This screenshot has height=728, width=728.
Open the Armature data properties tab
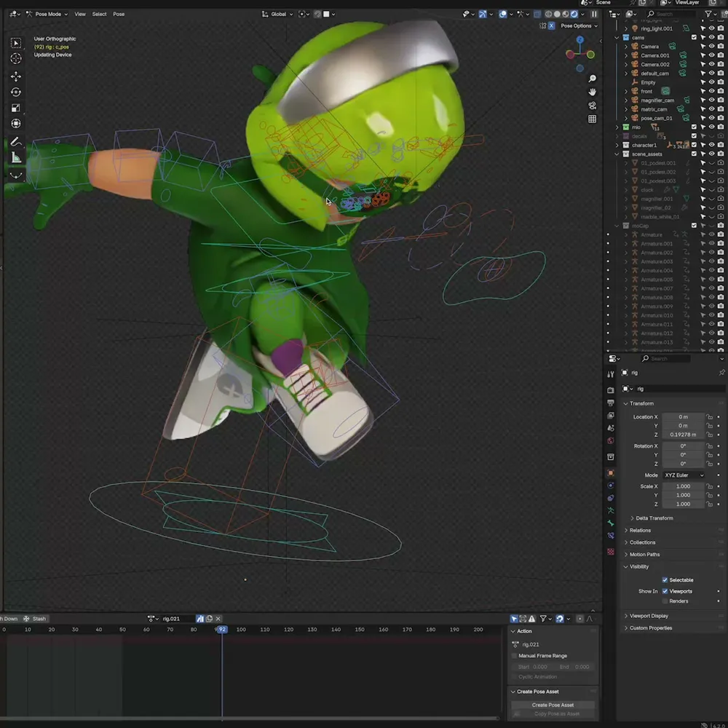(x=611, y=510)
